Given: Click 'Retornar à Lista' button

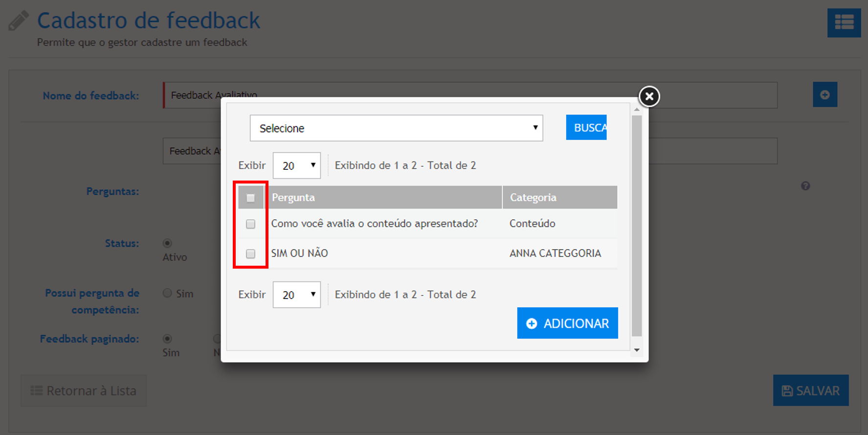Looking at the screenshot, I should tap(84, 390).
